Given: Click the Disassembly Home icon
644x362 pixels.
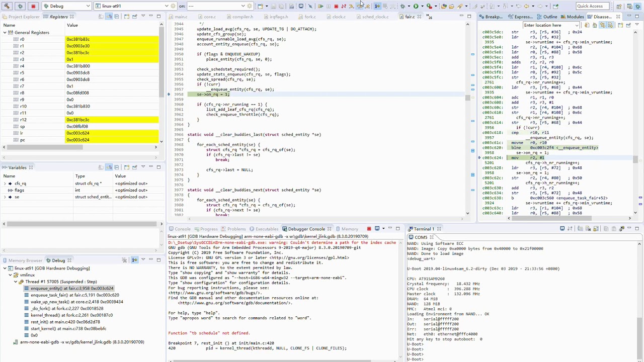Looking at the screenshot, I should (594, 25).
